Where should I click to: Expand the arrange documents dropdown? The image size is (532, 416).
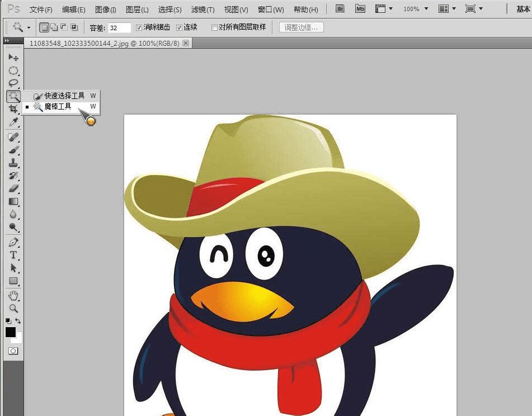[446, 9]
